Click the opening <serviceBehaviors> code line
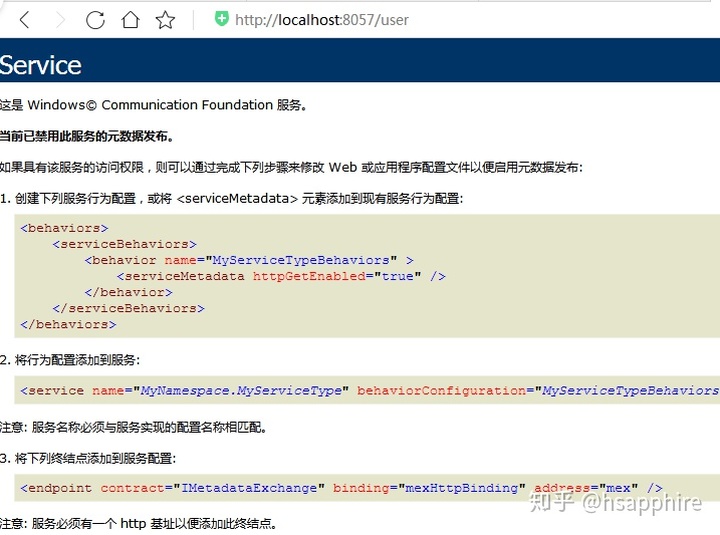Screen dimensions: 720x535 pyautogui.click(x=124, y=244)
